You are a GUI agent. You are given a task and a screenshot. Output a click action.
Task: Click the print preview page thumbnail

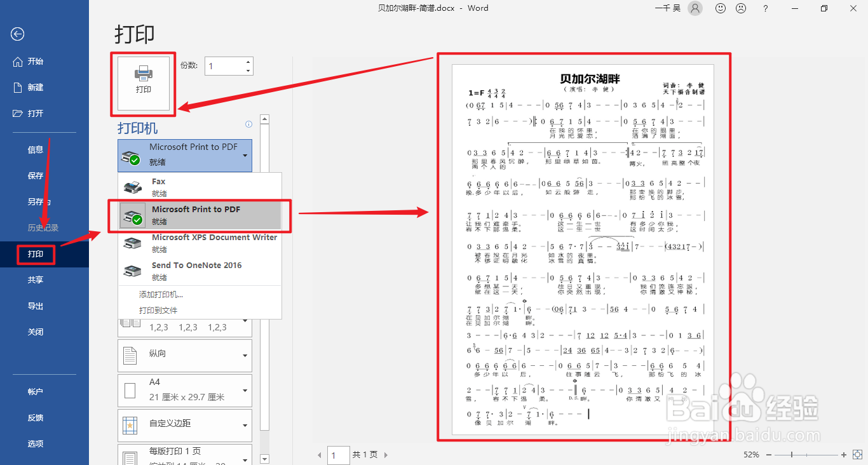click(x=583, y=249)
